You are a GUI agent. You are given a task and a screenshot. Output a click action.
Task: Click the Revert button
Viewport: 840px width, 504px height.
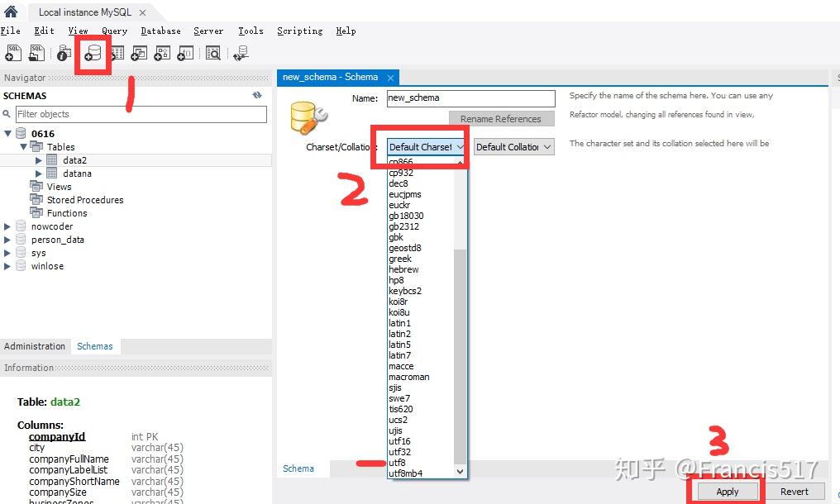coord(795,491)
